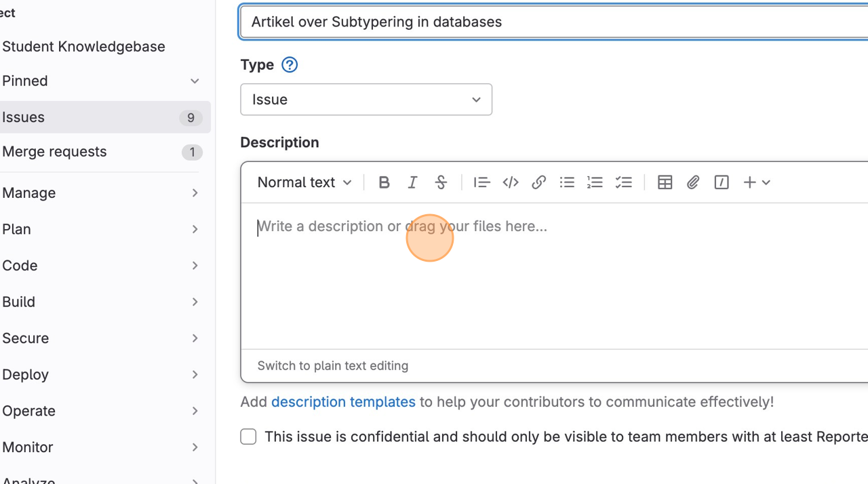Insert a quick action slash command
This screenshot has height=484, width=868.
[x=722, y=182]
